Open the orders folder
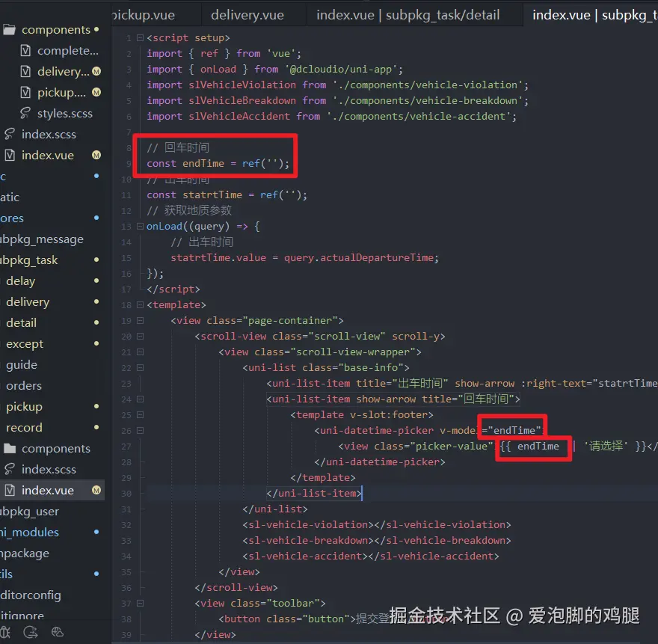The image size is (658, 644). coord(24,386)
